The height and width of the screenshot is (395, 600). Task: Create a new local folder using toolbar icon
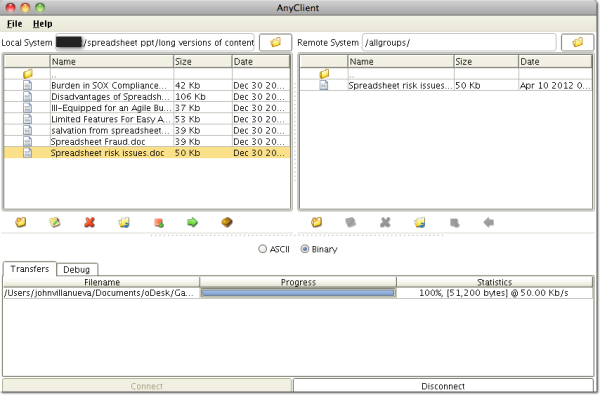click(21, 222)
